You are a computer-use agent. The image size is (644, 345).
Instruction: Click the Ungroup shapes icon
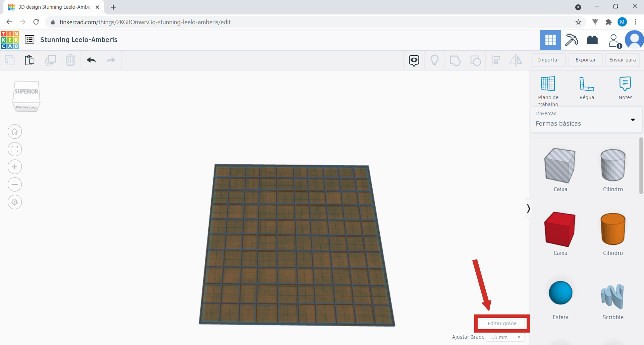pyautogui.click(x=476, y=61)
